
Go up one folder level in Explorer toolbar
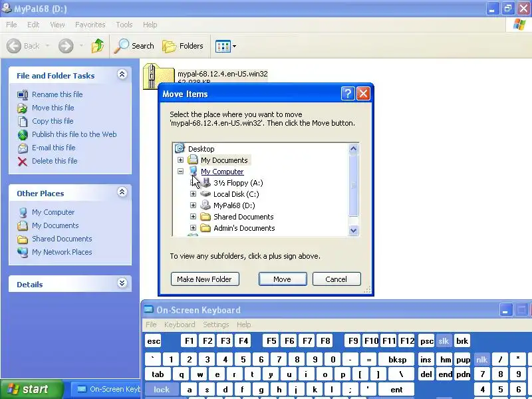click(x=98, y=46)
